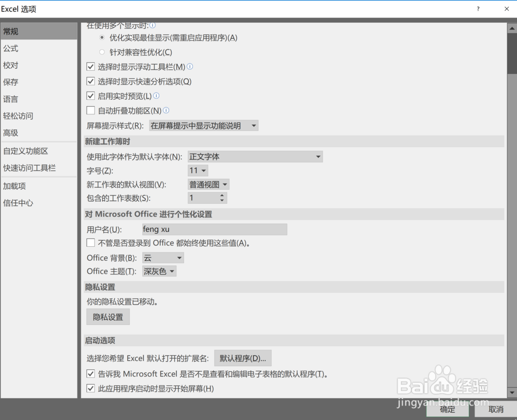
Task: Open 校对 category in sidebar
Action: tap(39, 65)
